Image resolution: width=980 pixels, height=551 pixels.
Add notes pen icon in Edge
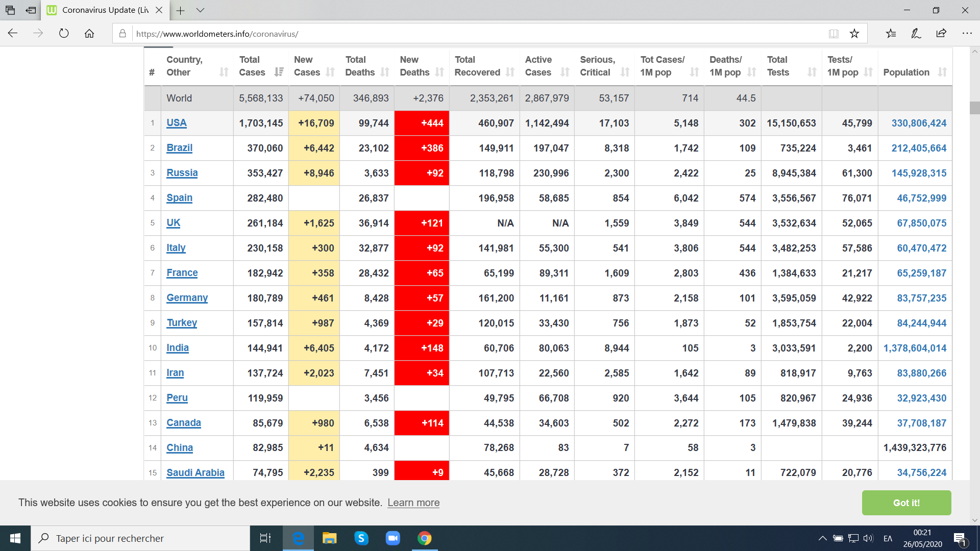[916, 34]
